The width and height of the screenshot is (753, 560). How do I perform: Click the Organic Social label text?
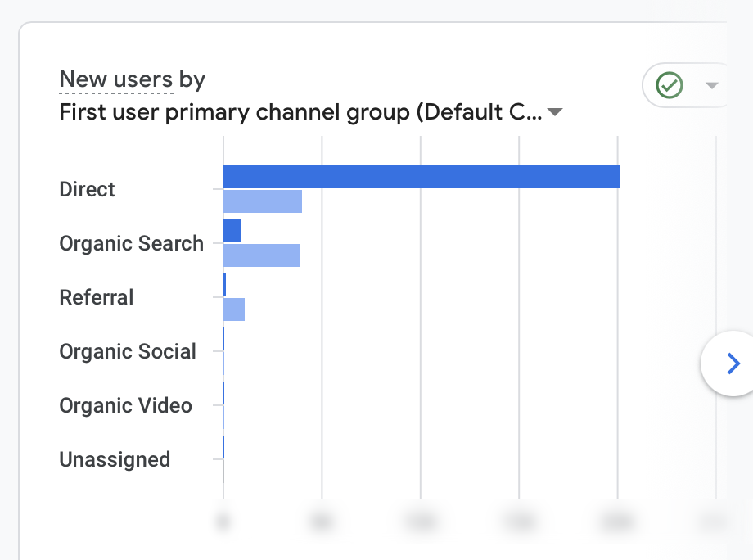pos(128,351)
